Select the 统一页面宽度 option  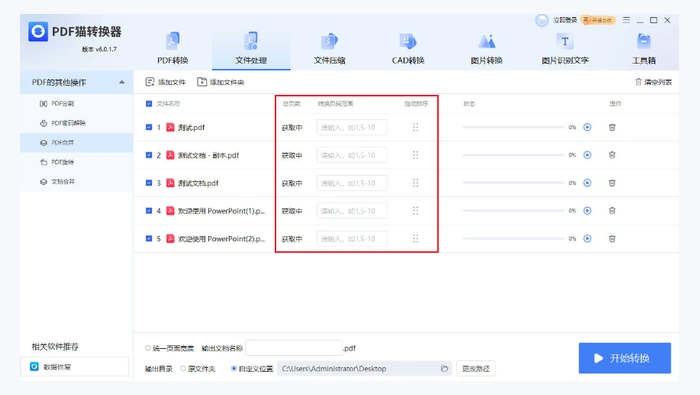pyautogui.click(x=169, y=348)
